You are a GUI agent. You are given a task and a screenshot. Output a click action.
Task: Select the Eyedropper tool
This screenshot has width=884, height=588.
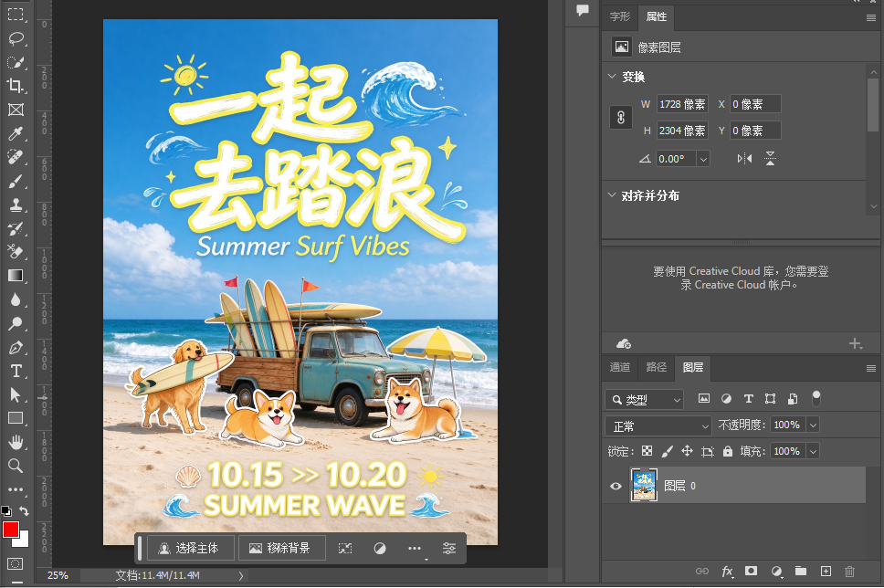tap(16, 133)
